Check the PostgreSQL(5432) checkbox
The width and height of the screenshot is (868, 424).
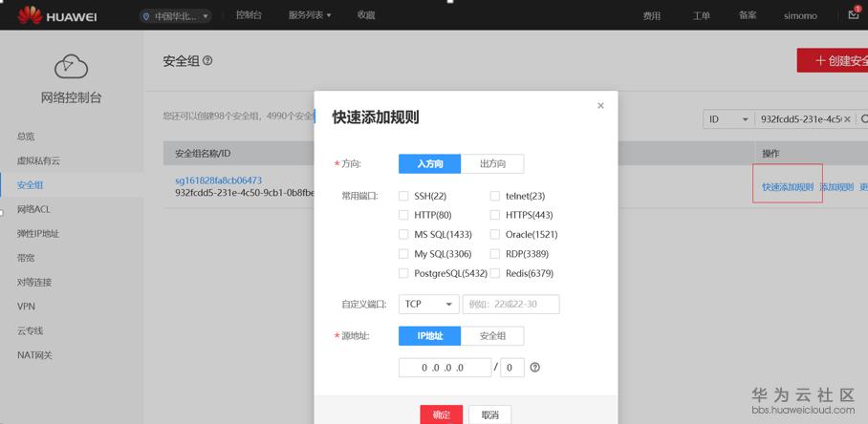pyautogui.click(x=403, y=273)
